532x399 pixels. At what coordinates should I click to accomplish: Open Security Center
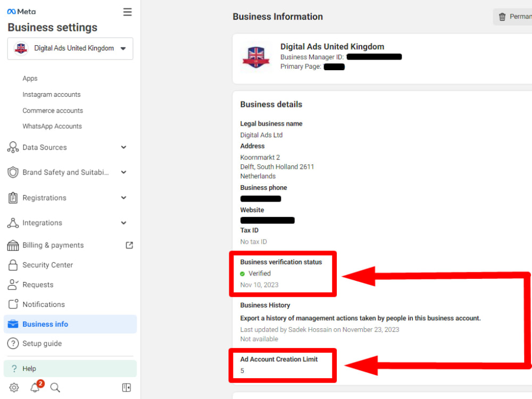click(47, 265)
